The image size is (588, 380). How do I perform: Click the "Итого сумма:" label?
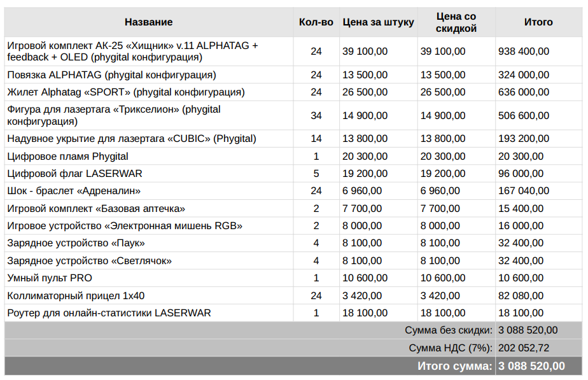(455, 366)
